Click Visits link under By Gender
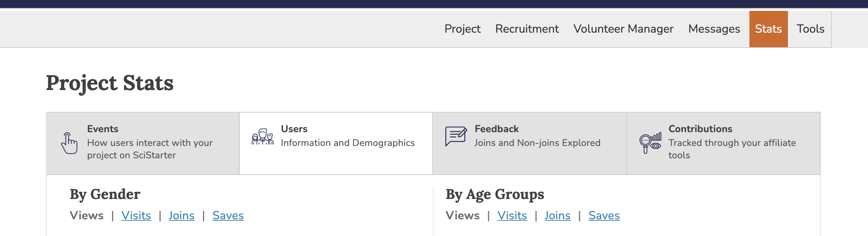 pyautogui.click(x=136, y=215)
